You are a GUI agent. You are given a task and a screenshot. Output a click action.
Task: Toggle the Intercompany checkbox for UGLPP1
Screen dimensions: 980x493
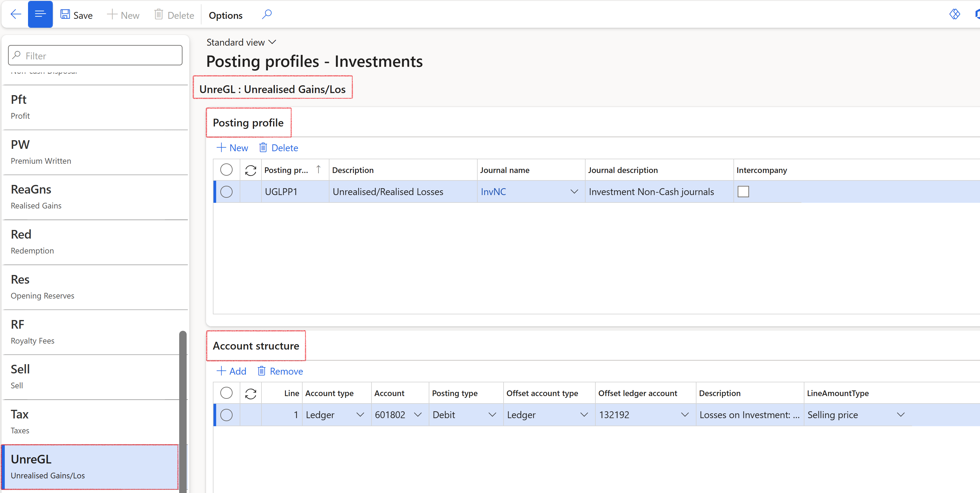pos(743,191)
